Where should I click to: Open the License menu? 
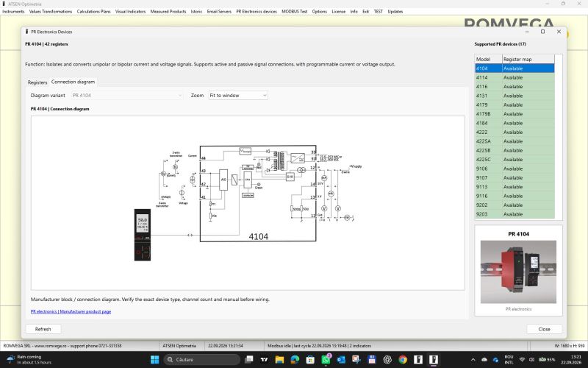pyautogui.click(x=339, y=12)
